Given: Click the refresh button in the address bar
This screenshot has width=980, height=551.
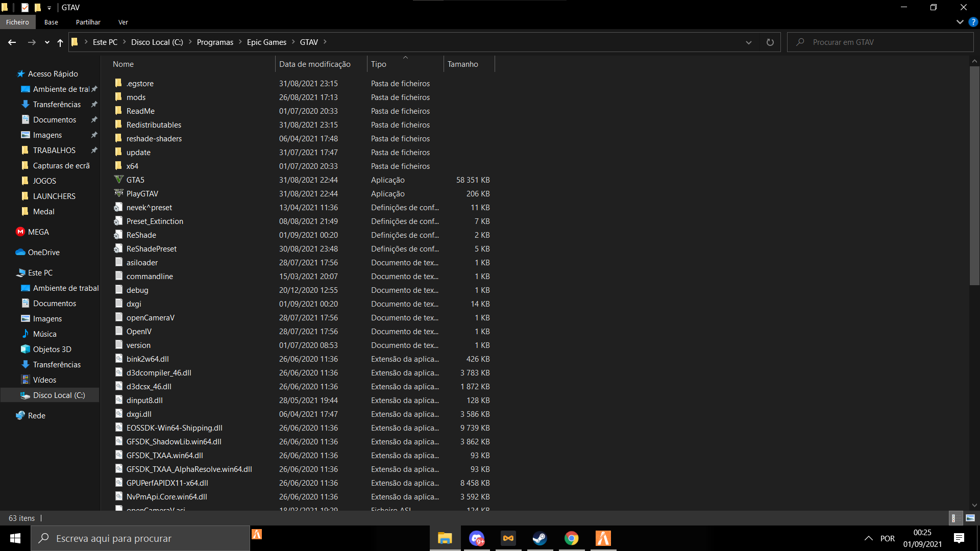Looking at the screenshot, I should (x=770, y=42).
